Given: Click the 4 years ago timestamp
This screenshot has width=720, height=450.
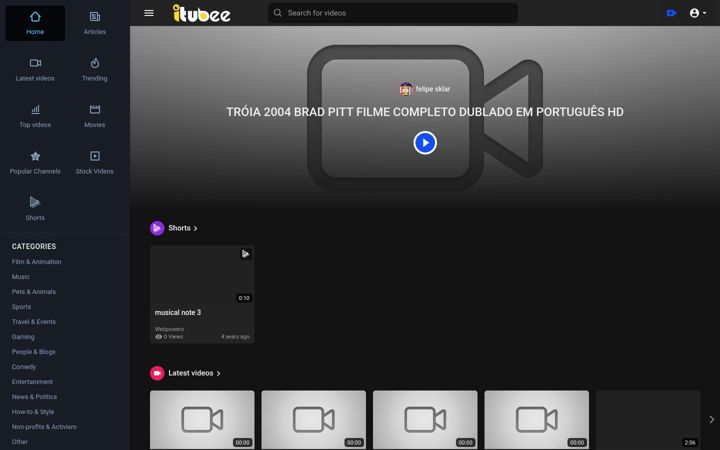Looking at the screenshot, I should [x=235, y=337].
